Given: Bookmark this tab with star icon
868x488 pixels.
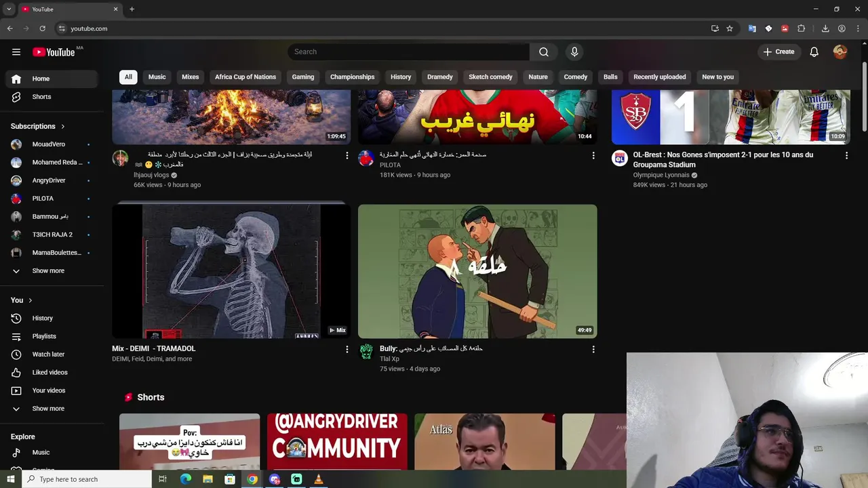Looking at the screenshot, I should 730,28.
